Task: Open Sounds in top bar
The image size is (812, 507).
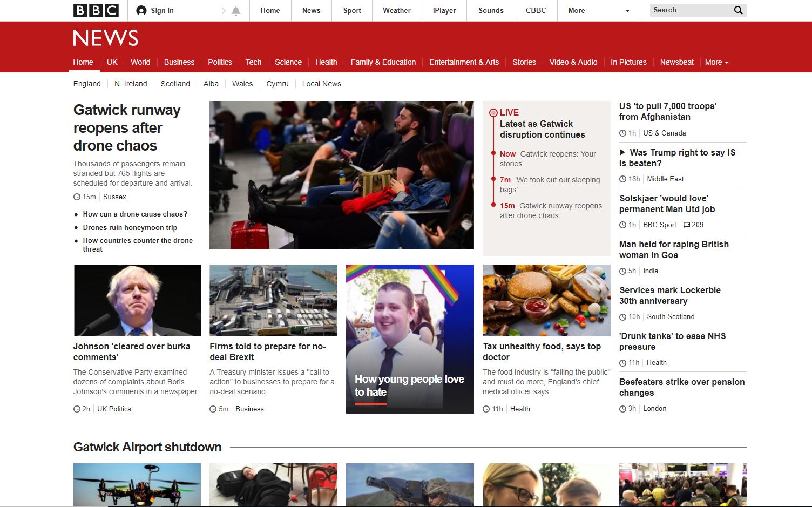Action: (x=491, y=10)
